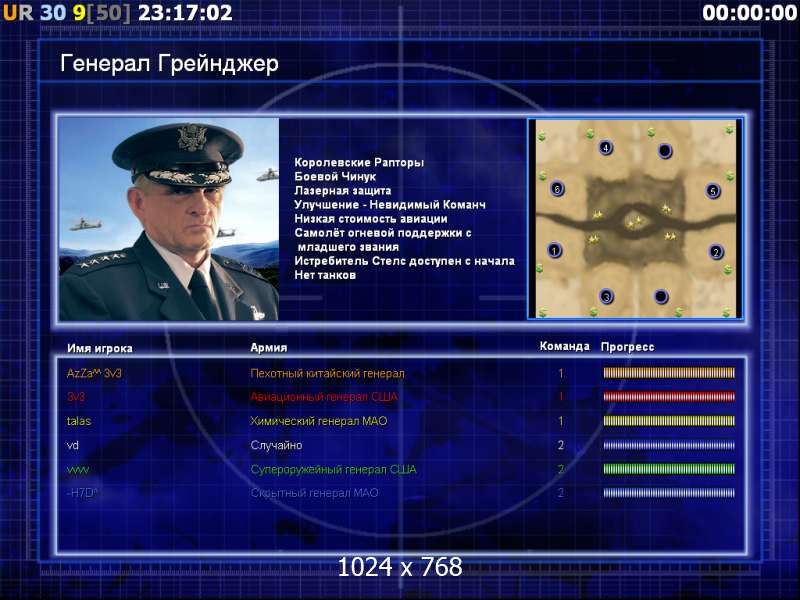Click the team number in talas row
800x600 pixels.
pyautogui.click(x=561, y=421)
